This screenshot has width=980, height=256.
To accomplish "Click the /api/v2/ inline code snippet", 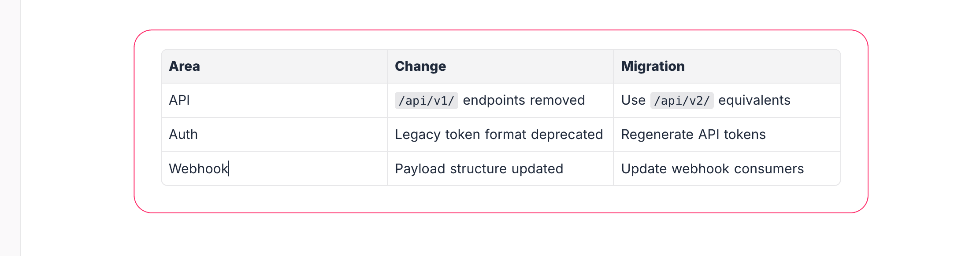I will point(682,101).
